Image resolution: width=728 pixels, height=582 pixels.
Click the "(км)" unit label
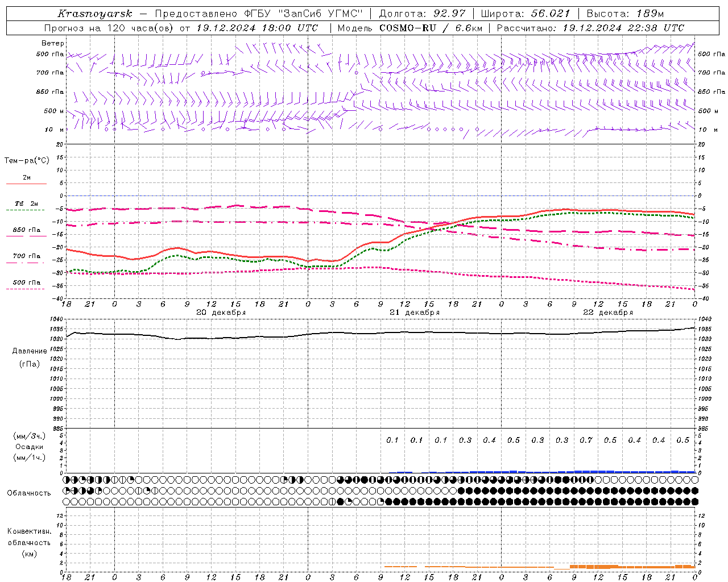click(30, 554)
